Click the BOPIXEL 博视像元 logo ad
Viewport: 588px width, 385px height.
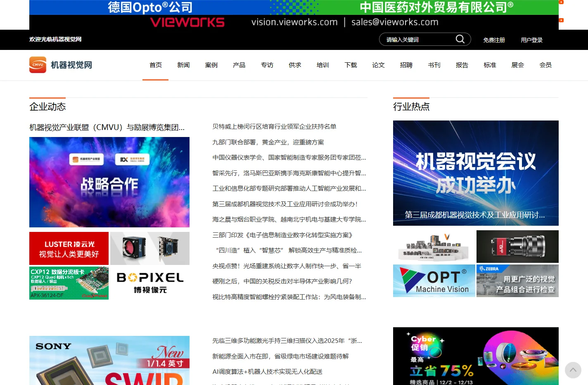(x=150, y=283)
